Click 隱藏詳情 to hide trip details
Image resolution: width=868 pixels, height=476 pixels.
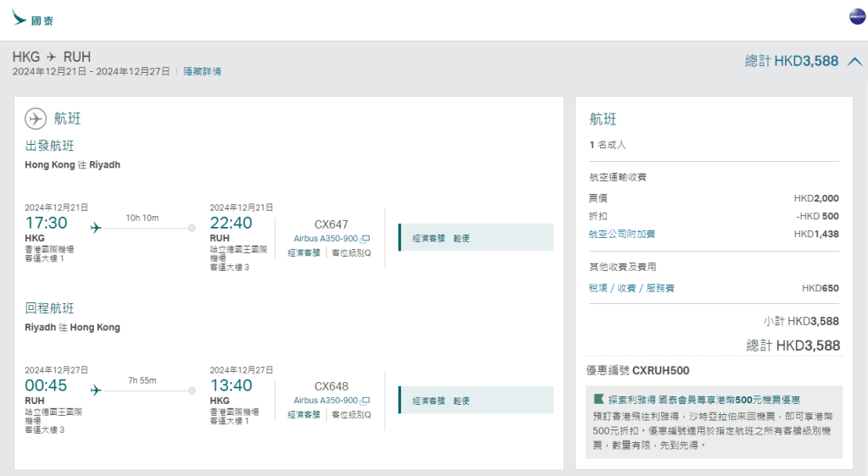pos(203,72)
